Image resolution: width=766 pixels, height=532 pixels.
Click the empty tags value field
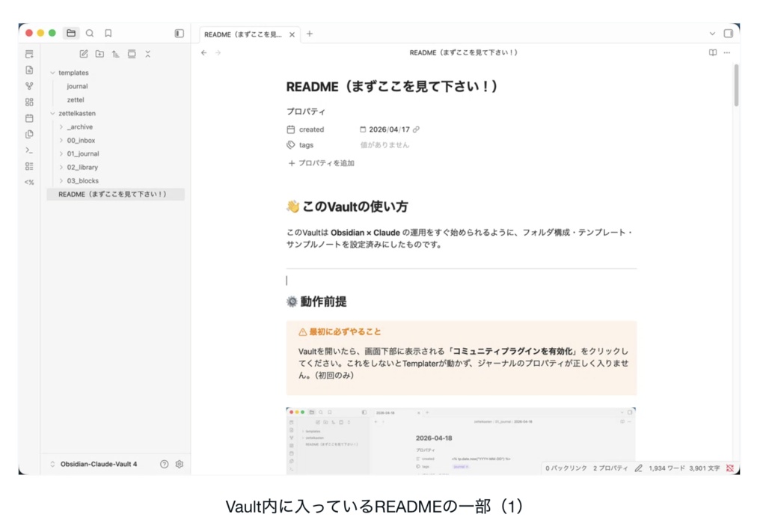(384, 145)
